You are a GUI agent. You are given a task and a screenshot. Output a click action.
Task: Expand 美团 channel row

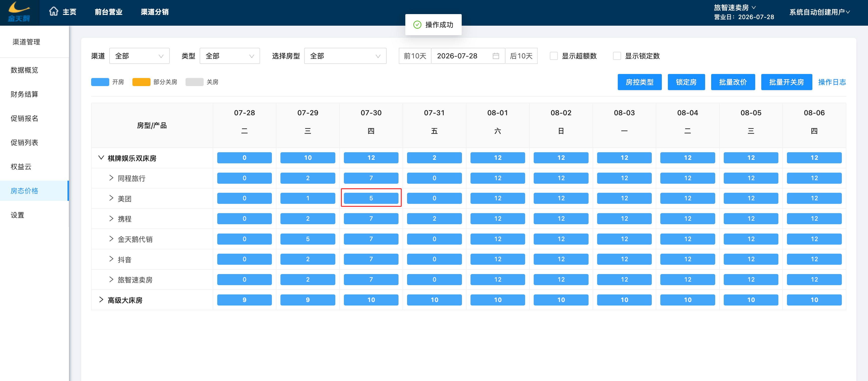click(x=111, y=198)
